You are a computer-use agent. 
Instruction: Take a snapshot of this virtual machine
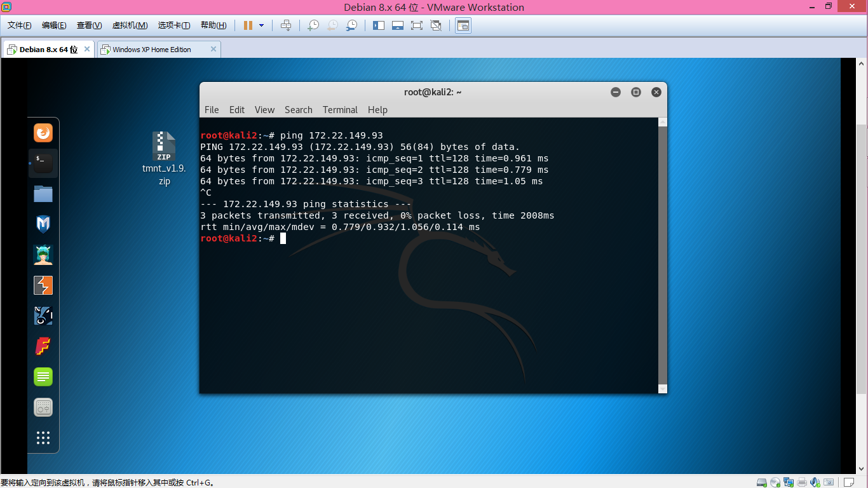click(x=313, y=25)
